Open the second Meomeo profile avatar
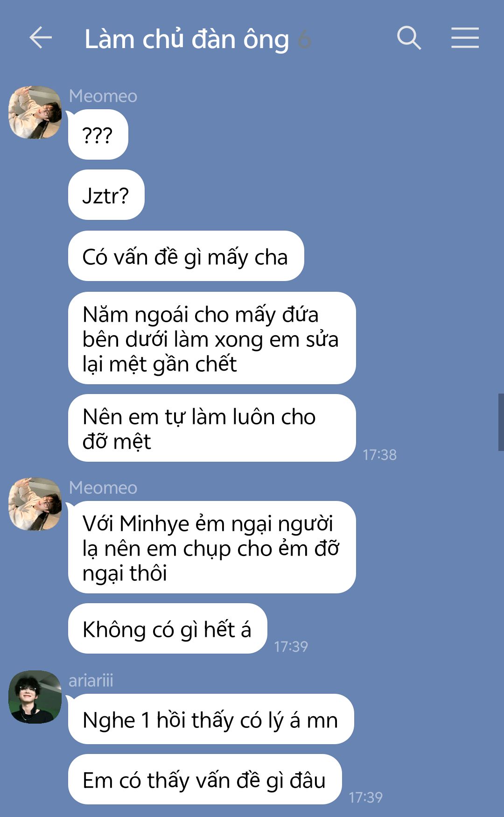The image size is (504, 817). (x=35, y=504)
